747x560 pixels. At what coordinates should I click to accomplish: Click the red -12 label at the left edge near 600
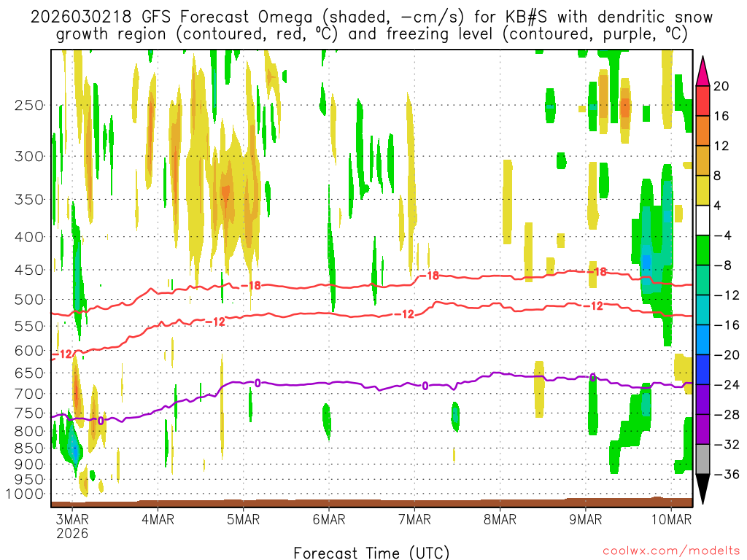62,354
